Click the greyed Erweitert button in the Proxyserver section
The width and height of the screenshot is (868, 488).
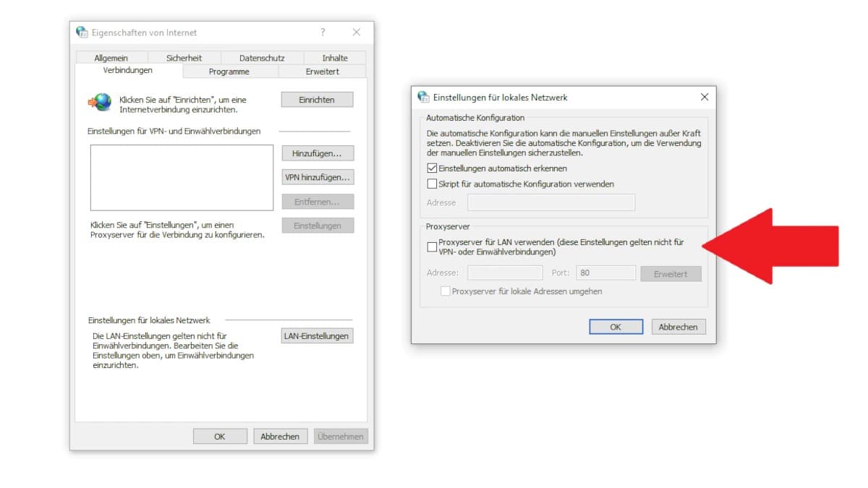[x=671, y=274]
